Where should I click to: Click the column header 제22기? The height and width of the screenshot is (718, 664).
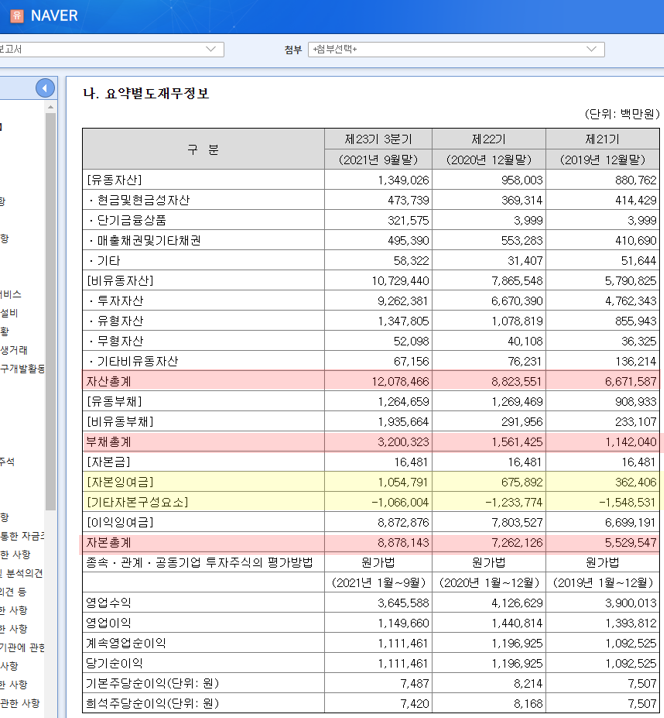489,139
